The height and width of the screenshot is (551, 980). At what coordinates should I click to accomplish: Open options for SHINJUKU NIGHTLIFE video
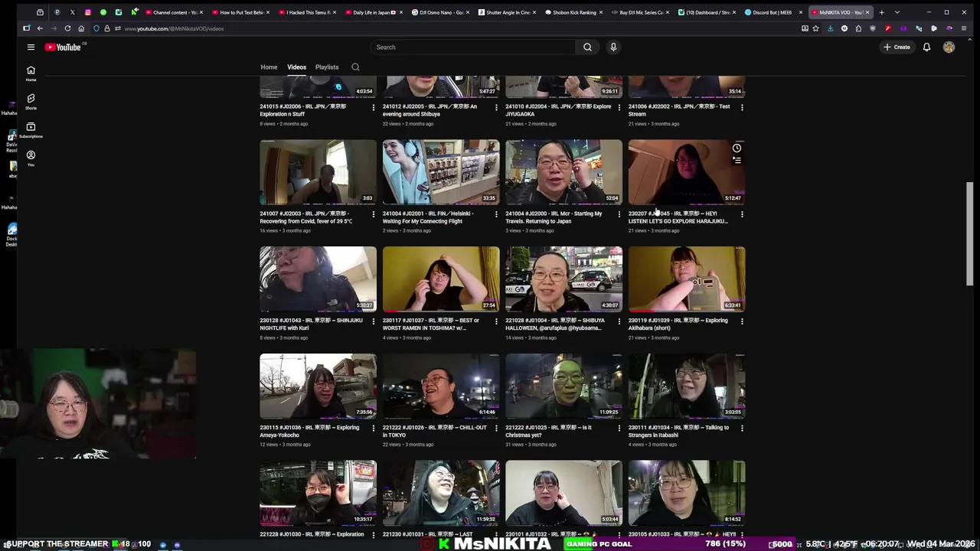[374, 321]
